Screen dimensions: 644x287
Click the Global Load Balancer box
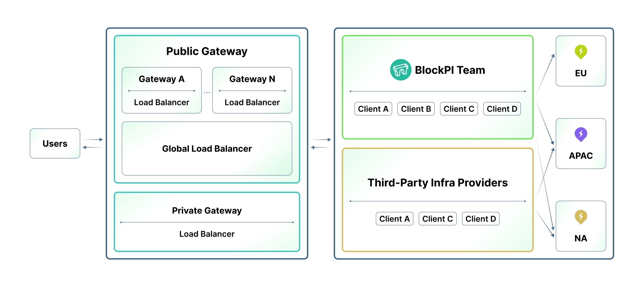pos(207,149)
